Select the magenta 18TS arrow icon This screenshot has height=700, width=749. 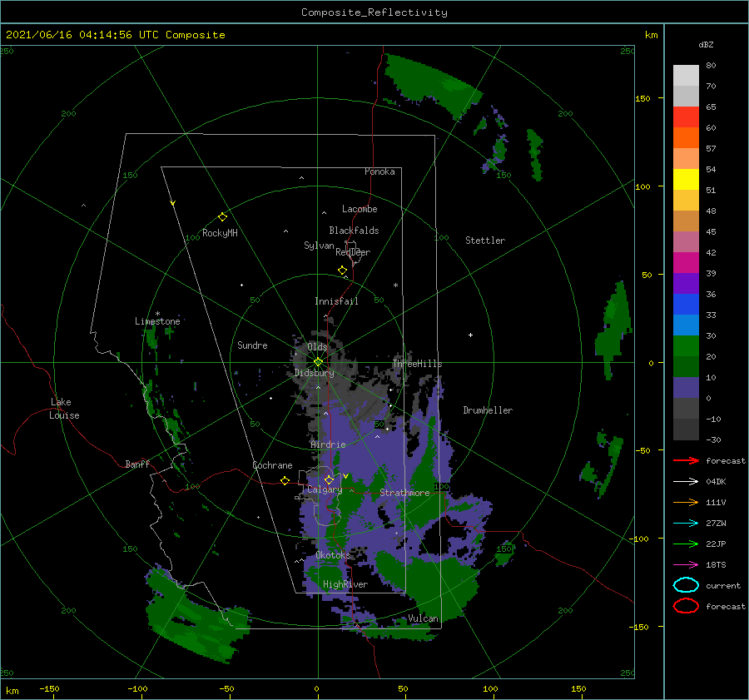pos(686,565)
